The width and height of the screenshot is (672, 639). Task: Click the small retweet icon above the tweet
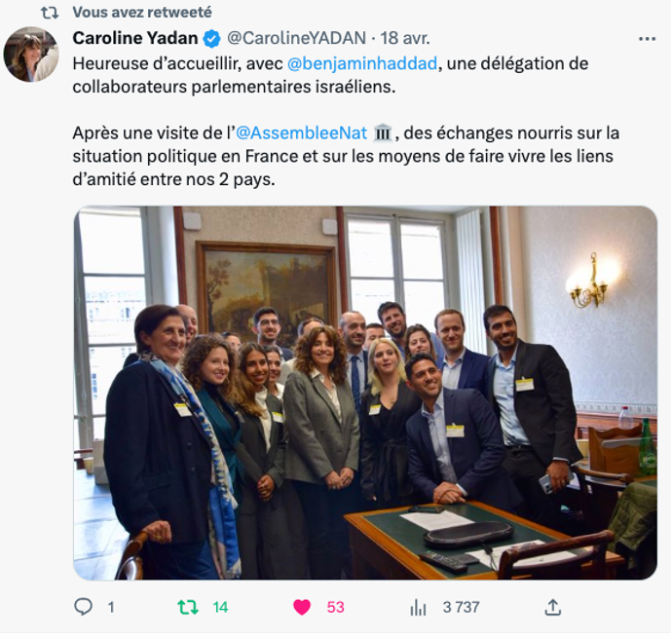[50, 13]
